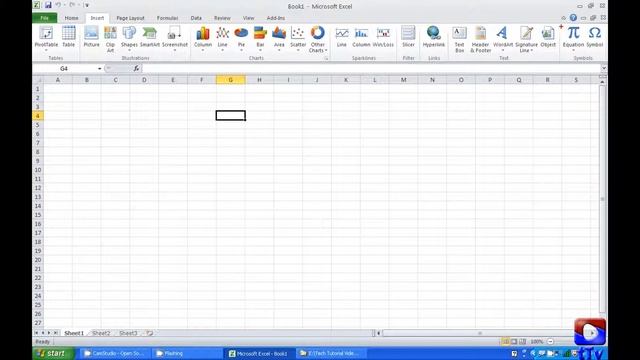Insert a Hyperlink

pos(433,37)
